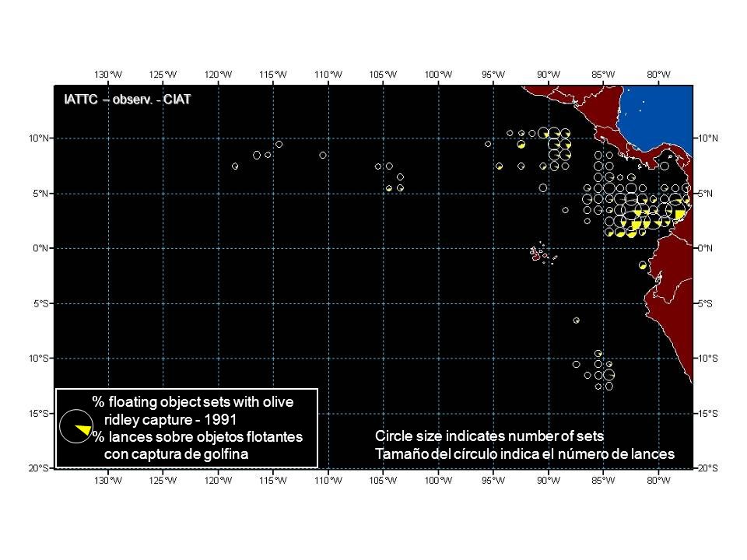Screen dimensions: 747x560
Task: Click '% lances sobre objetos flotantes' text
Action: [197, 436]
